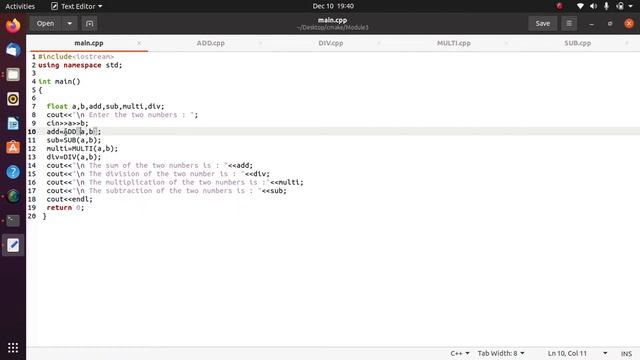Viewport: 640px width, 360px height.
Task: Click the 'subtraction of the two numbers' line
Action: pyautogui.click(x=167, y=191)
